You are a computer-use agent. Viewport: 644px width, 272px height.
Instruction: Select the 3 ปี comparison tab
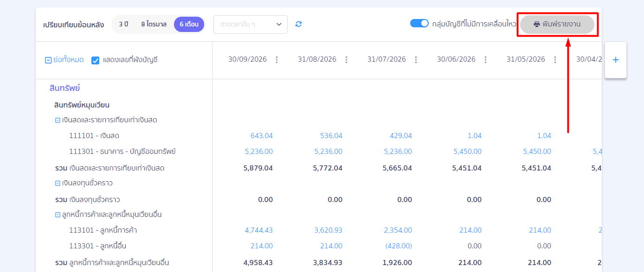point(123,24)
